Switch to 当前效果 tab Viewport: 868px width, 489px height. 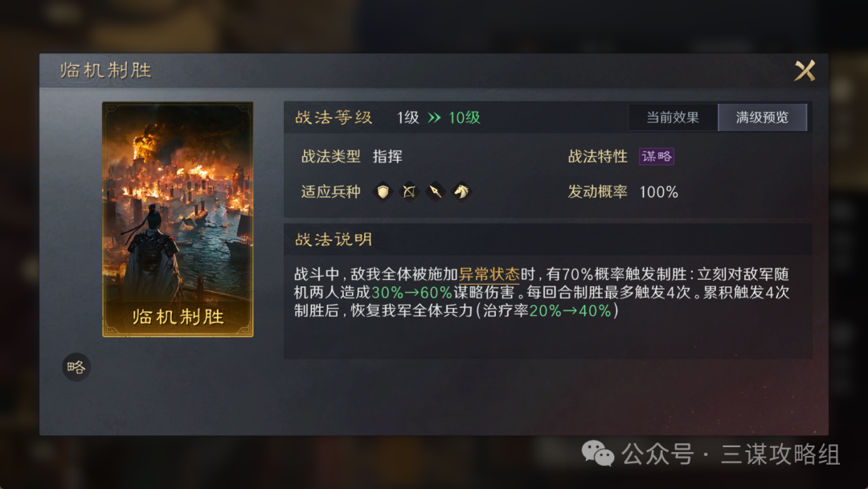(673, 117)
